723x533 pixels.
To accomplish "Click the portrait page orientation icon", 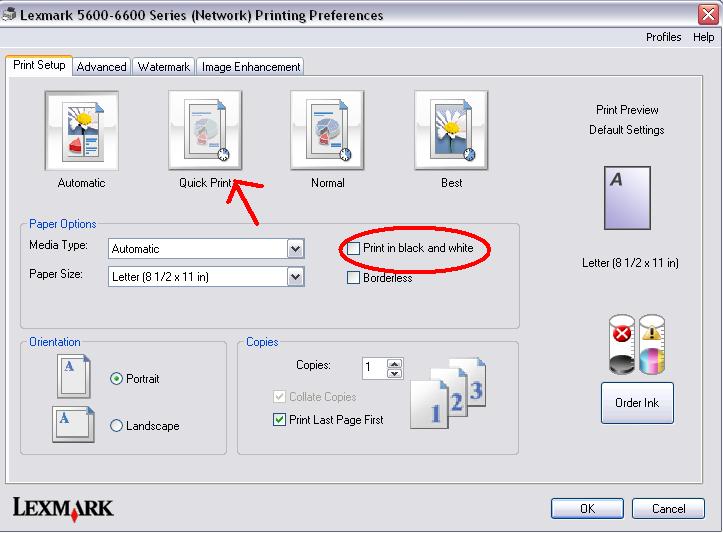I will click(74, 376).
